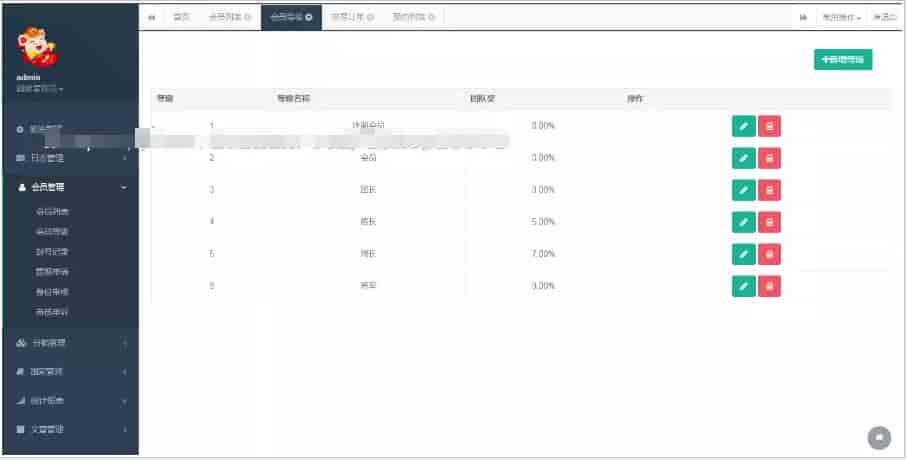Click the tab bar scroll-right double arrow
Screen dimensions: 907x460
pos(803,17)
